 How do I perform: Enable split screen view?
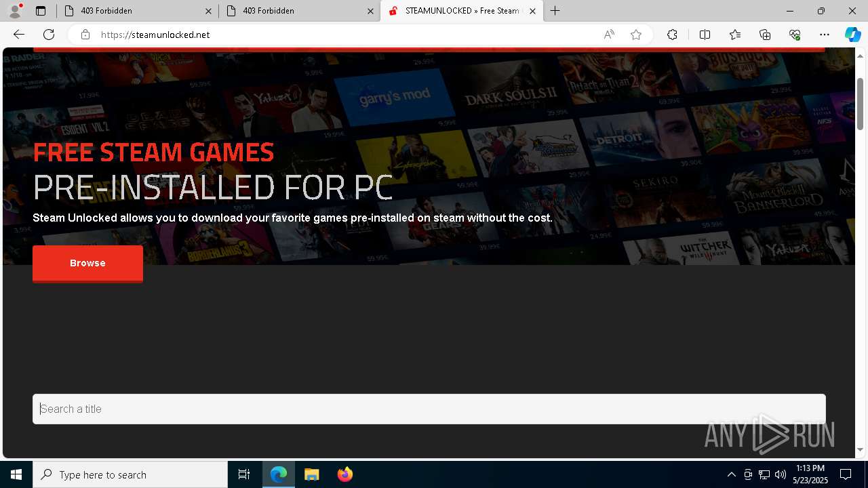(x=705, y=35)
